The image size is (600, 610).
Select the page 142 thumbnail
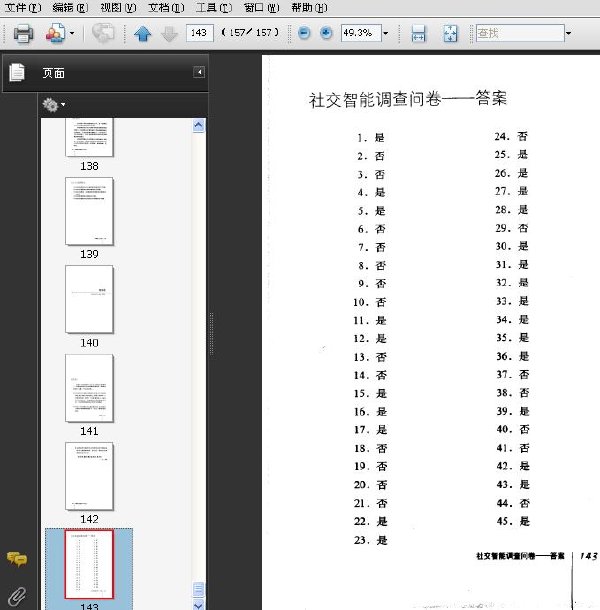[x=89, y=476]
